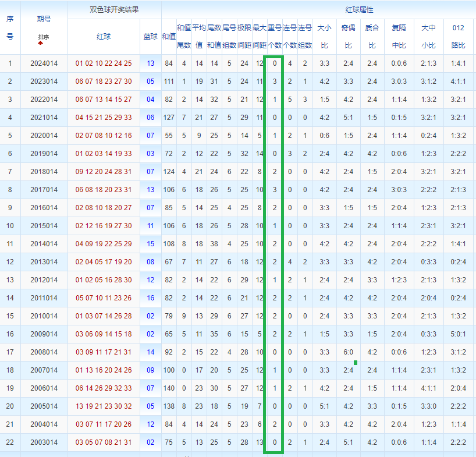476x457 pixels.
Task: Click sum value 140 in row 2006014
Action: click(x=169, y=388)
